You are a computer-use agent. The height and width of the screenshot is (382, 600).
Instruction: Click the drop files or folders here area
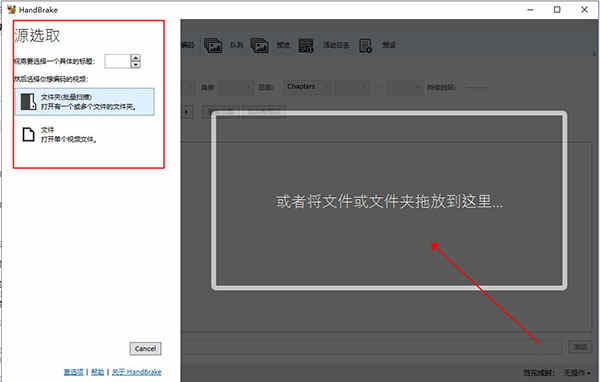point(389,201)
